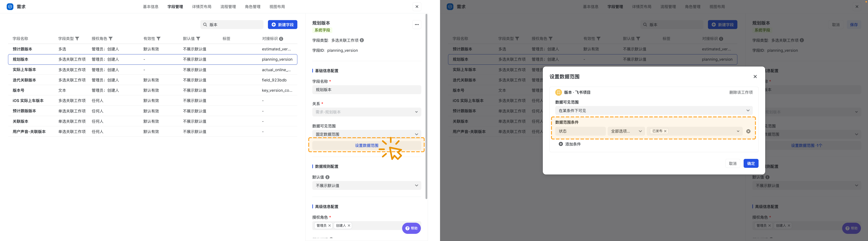Select the 关联版本 row in the left table

(153, 121)
